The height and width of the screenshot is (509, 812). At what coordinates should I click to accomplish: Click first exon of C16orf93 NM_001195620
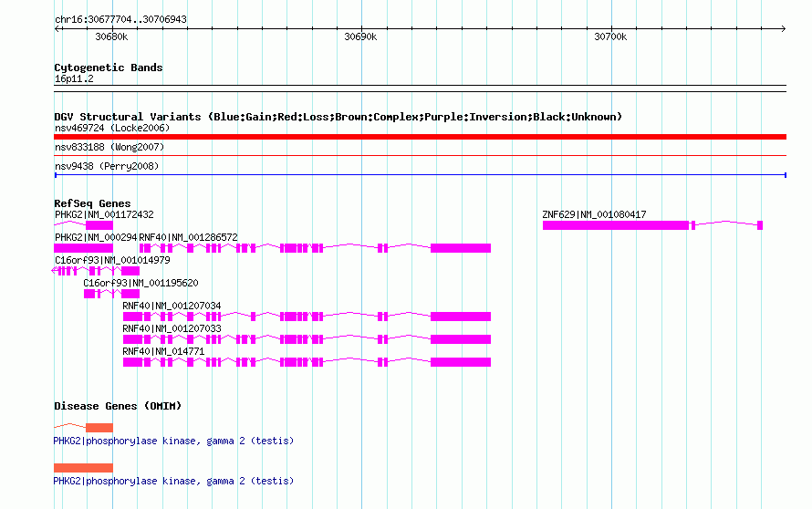pos(89,294)
